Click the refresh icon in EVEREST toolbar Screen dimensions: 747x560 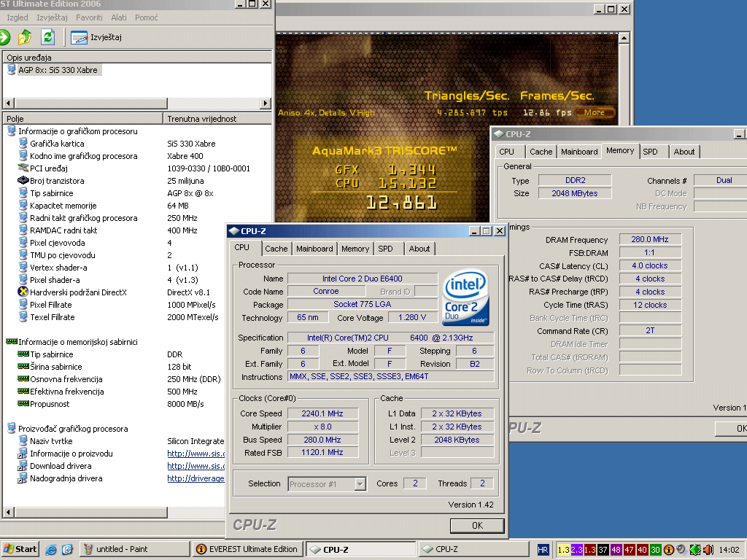pyautogui.click(x=47, y=36)
